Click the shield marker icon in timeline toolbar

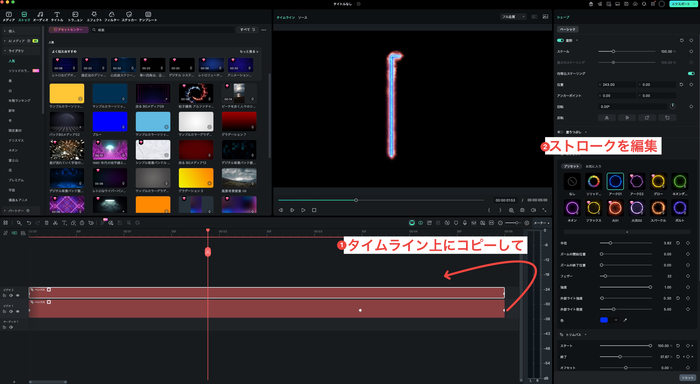pos(456,223)
